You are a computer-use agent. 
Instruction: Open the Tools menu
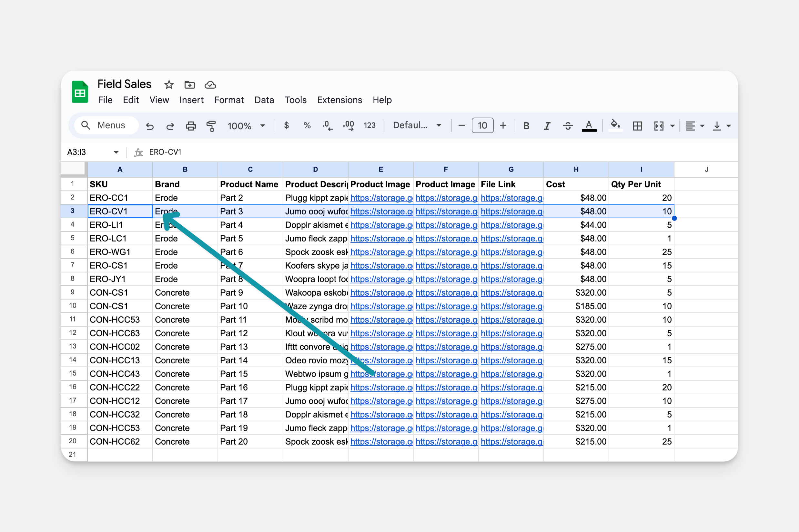click(x=295, y=100)
